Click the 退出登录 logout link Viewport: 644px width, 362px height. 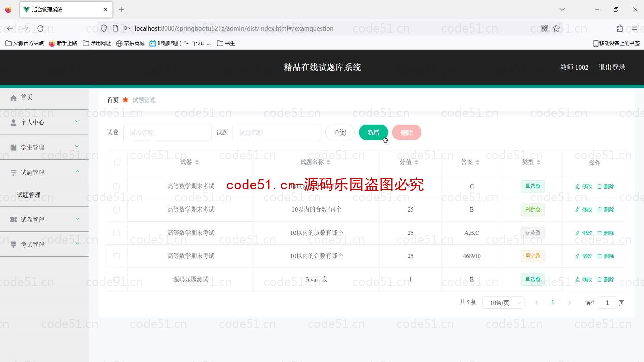click(612, 67)
